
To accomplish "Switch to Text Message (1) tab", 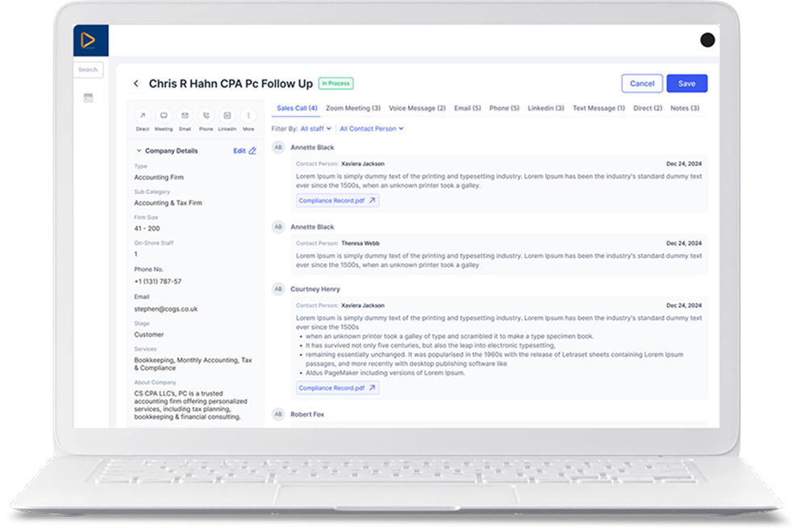I will click(x=598, y=108).
